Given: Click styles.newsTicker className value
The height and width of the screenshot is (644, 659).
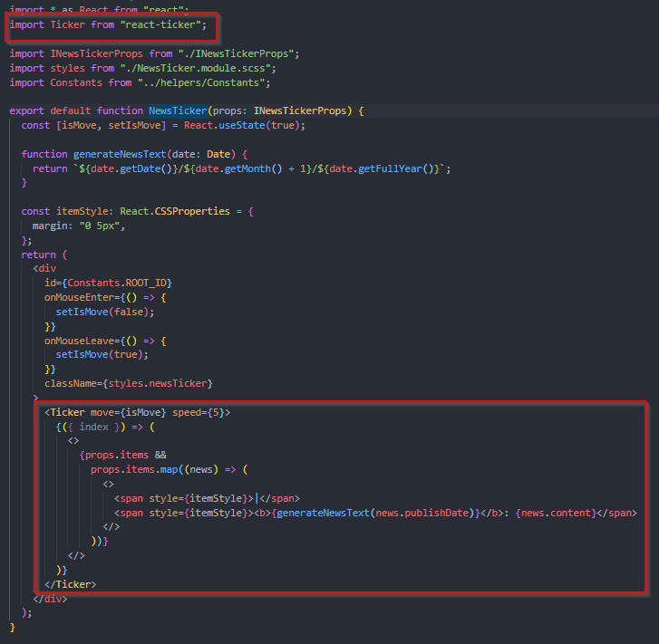Looking at the screenshot, I should click(x=157, y=383).
